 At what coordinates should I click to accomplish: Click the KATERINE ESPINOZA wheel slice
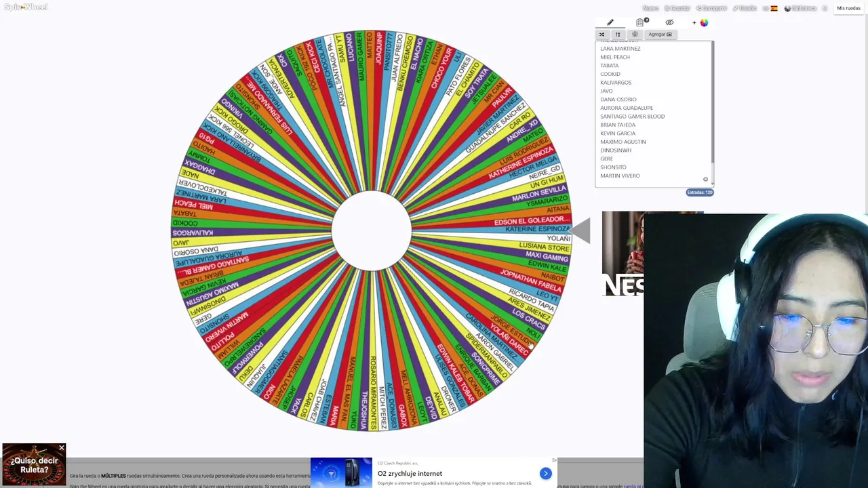click(538, 229)
